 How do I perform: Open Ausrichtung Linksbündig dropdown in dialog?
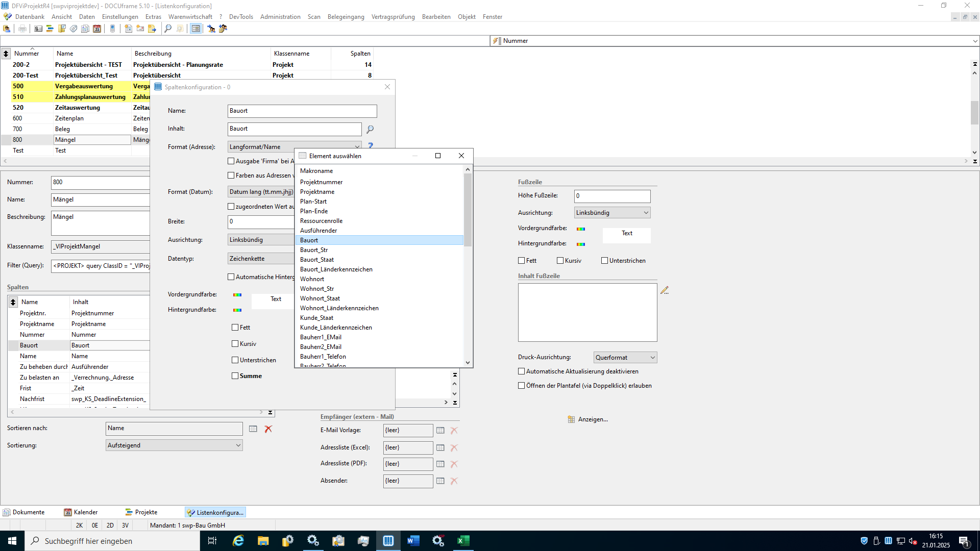(261, 240)
